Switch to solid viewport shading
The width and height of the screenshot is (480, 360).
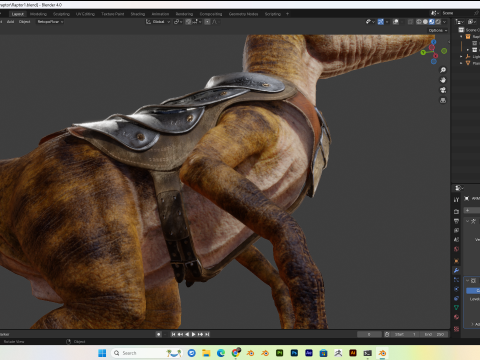[x=425, y=22]
